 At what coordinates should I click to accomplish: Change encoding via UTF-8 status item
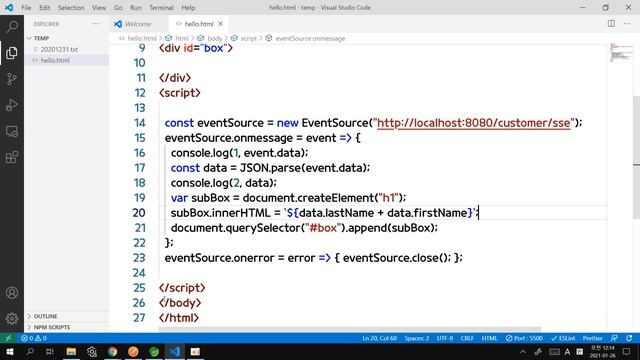444,338
